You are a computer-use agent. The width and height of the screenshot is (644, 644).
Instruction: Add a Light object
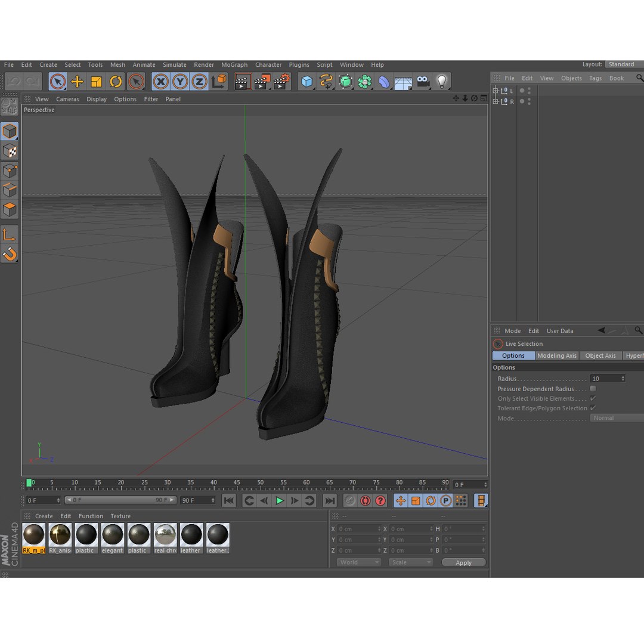pyautogui.click(x=442, y=81)
